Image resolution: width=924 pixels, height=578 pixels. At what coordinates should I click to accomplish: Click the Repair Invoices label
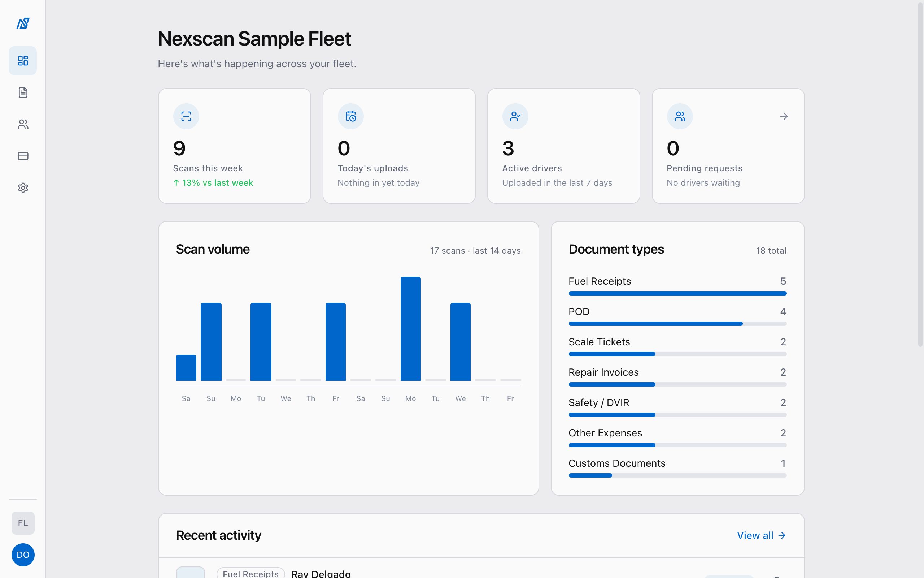tap(603, 372)
